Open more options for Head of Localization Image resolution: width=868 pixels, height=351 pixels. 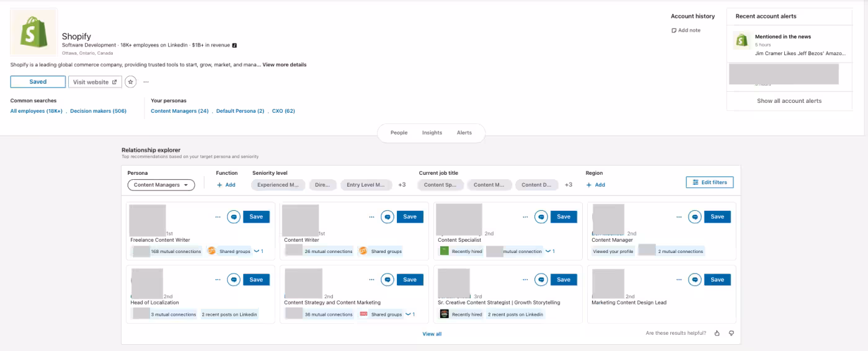[218, 280]
